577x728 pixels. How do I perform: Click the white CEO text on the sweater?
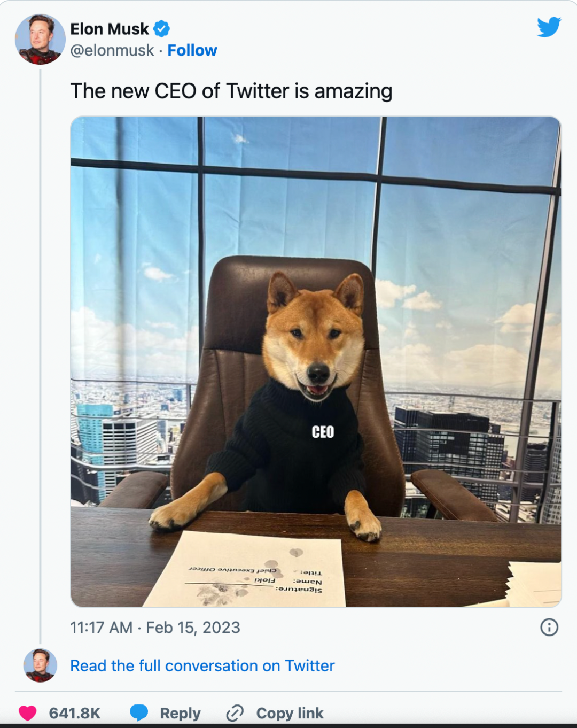click(x=323, y=432)
